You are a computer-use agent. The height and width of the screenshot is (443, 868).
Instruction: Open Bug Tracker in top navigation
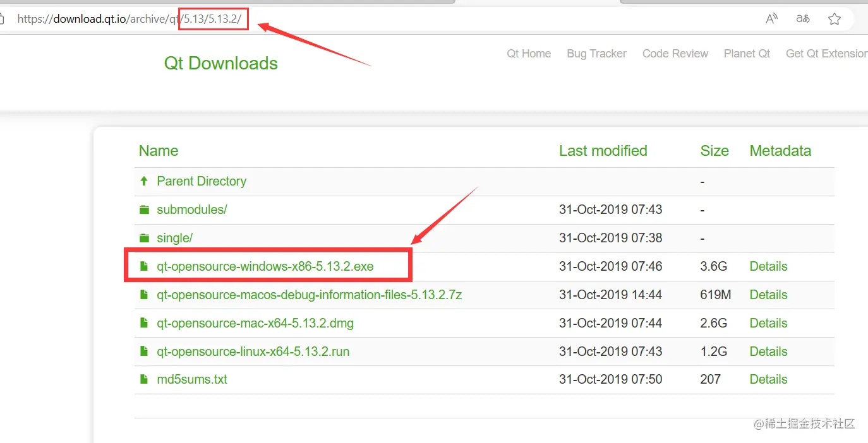tap(596, 54)
